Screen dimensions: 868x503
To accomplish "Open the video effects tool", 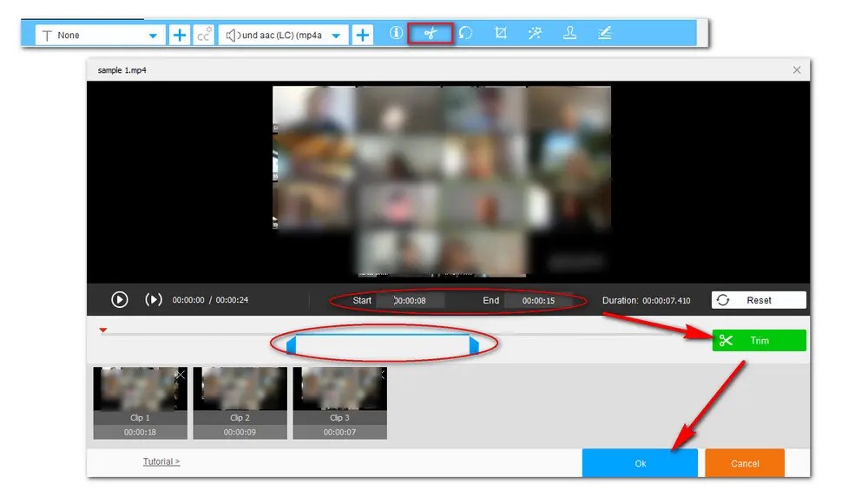I will 536,33.
